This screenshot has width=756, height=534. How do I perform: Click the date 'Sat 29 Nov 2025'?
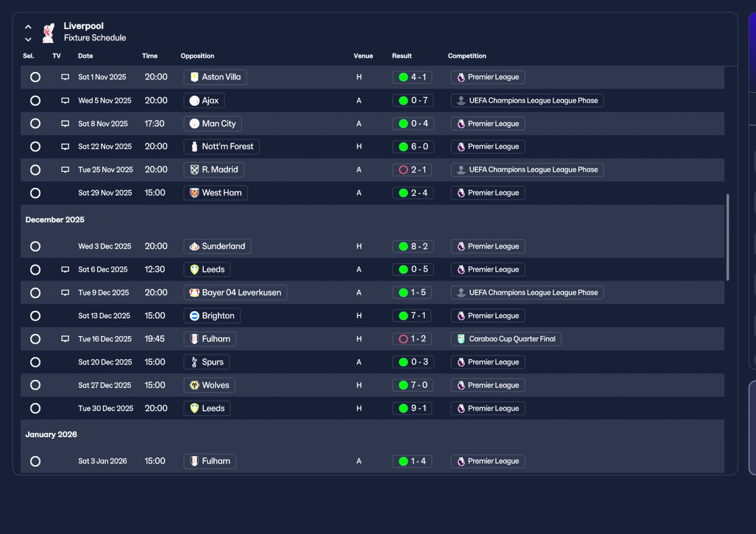[x=105, y=193]
